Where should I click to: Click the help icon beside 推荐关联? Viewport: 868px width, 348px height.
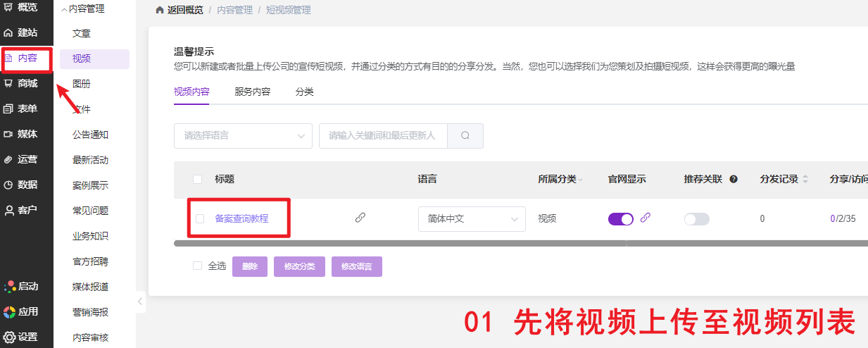[x=734, y=179]
